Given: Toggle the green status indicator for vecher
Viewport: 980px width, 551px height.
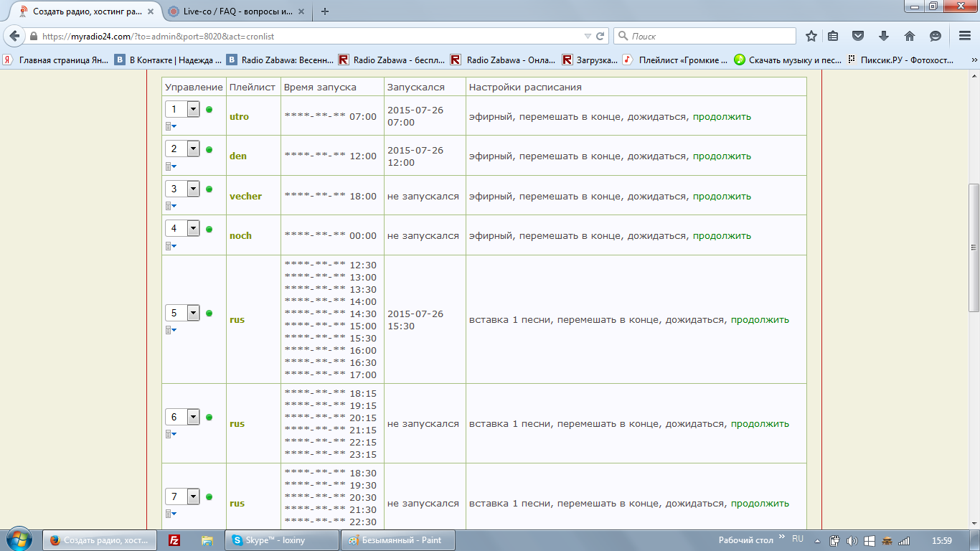Looking at the screenshot, I should [x=209, y=189].
